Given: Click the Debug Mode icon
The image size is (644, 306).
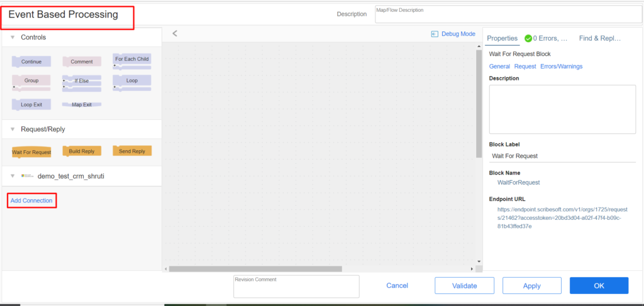Looking at the screenshot, I should point(435,34).
